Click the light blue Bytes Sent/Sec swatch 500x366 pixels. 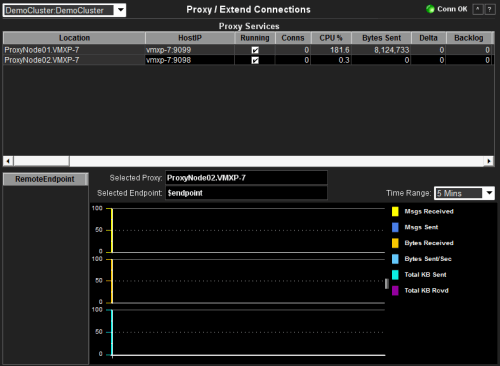point(395,259)
